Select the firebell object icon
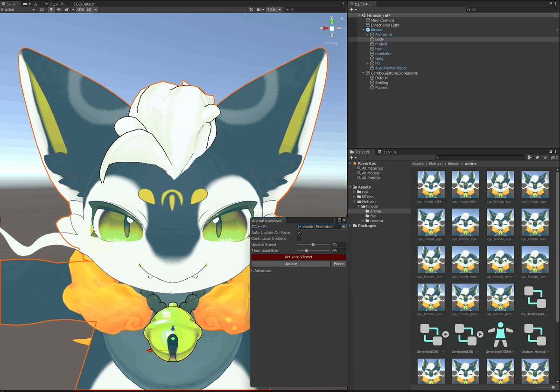The height and width of the screenshot is (392, 560). point(372,44)
